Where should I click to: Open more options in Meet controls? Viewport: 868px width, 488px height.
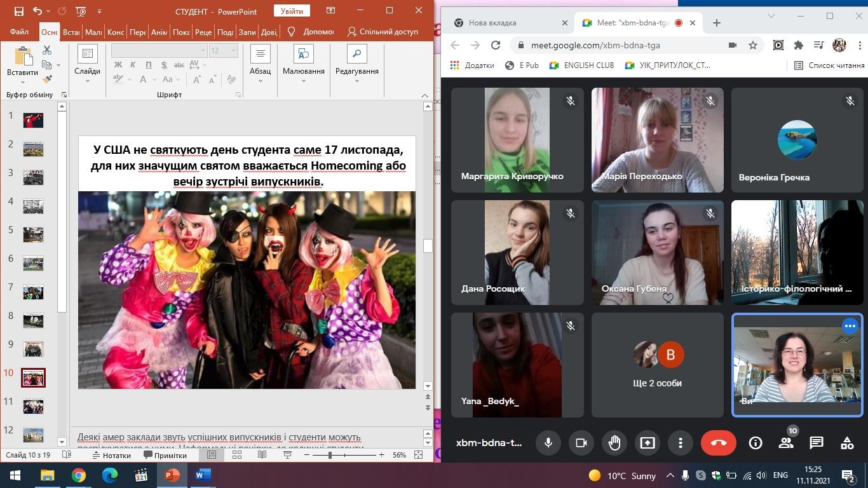pyautogui.click(x=680, y=443)
